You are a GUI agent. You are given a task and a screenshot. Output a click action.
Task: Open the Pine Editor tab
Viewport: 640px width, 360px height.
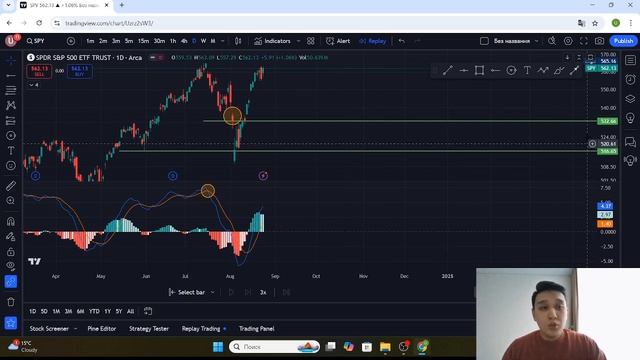coord(102,329)
